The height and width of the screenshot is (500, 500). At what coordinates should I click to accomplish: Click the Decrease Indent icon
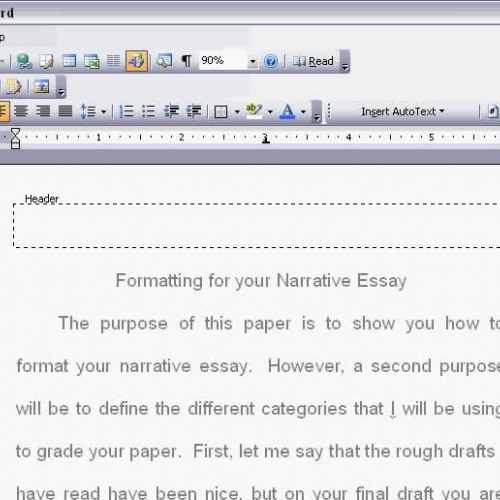[171, 111]
